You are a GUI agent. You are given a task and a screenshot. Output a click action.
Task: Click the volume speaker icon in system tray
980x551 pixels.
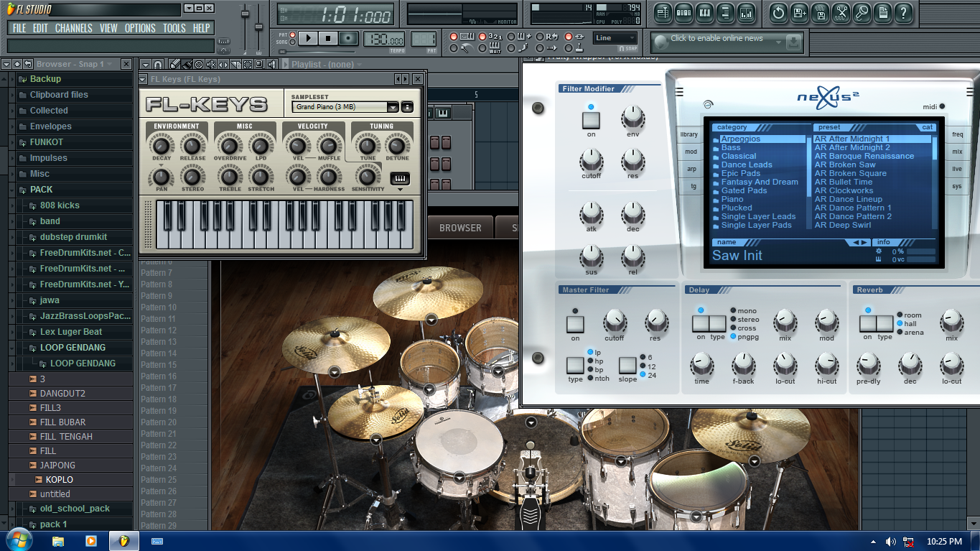pos(891,542)
